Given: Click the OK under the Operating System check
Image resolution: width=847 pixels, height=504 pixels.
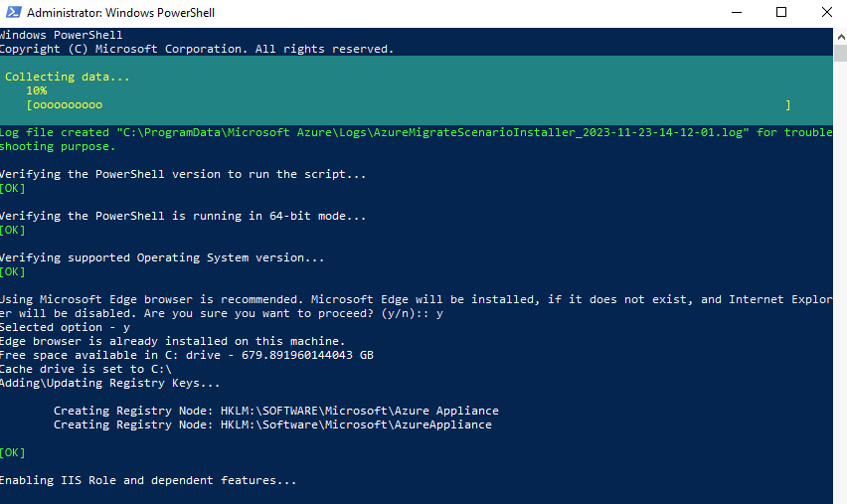Looking at the screenshot, I should [12, 271].
